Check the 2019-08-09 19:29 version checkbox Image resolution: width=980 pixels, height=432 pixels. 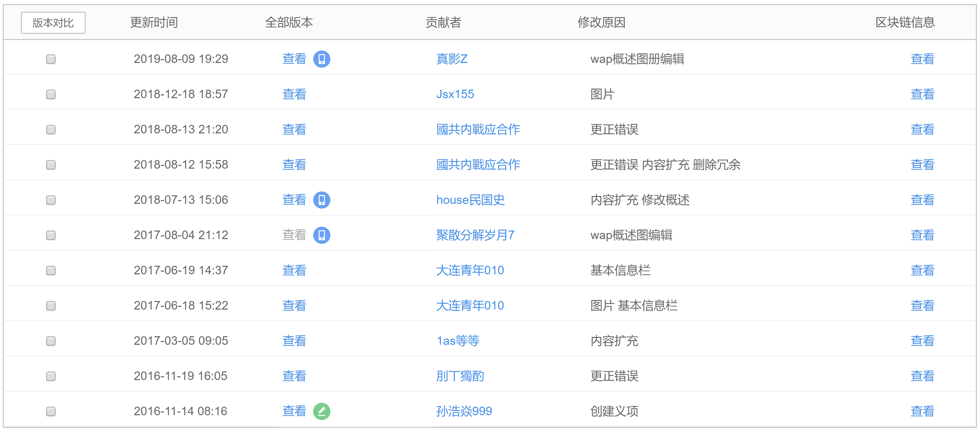tap(51, 59)
